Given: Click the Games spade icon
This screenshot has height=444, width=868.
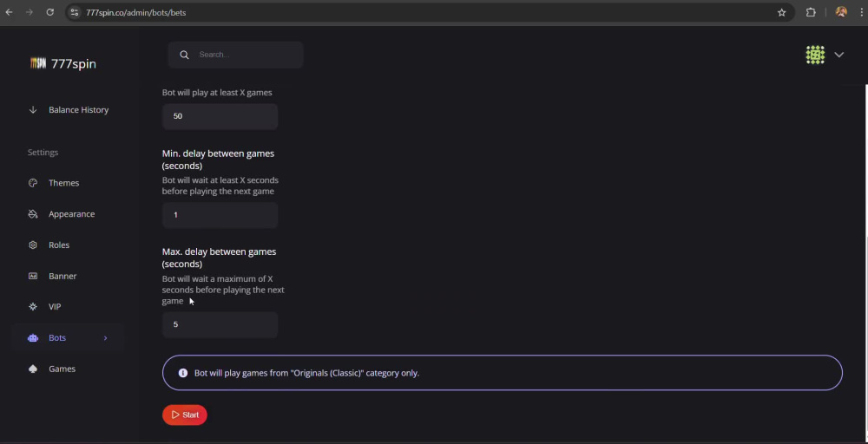Looking at the screenshot, I should [33, 369].
